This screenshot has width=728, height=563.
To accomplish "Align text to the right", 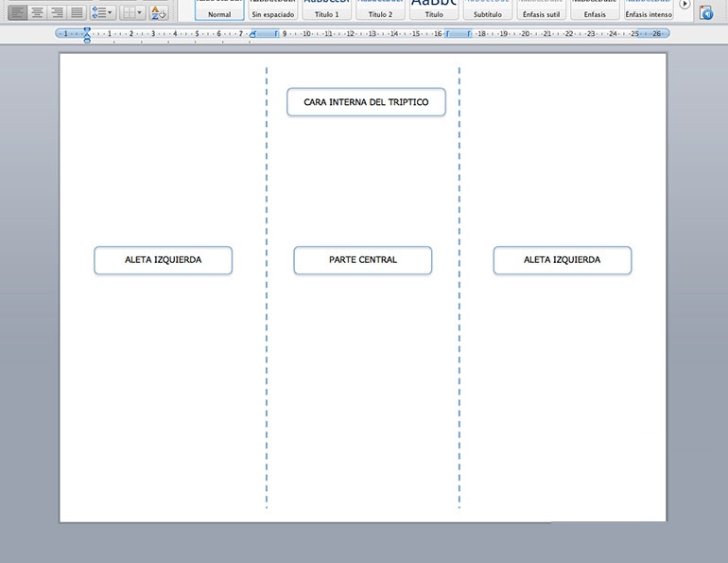I will (x=58, y=12).
